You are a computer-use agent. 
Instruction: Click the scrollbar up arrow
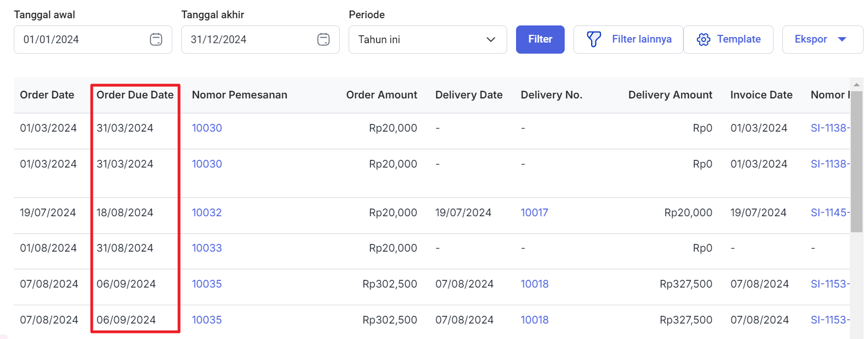856,85
